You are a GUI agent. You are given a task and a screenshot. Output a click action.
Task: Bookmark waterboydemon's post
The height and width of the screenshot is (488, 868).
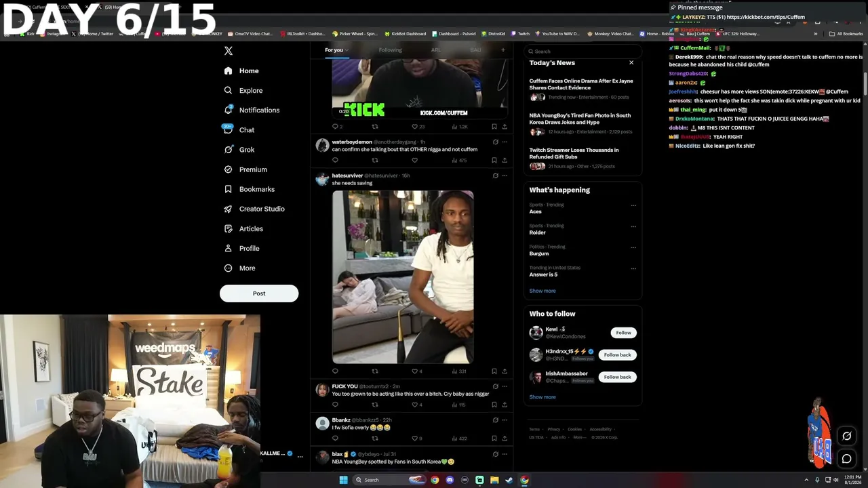494,160
